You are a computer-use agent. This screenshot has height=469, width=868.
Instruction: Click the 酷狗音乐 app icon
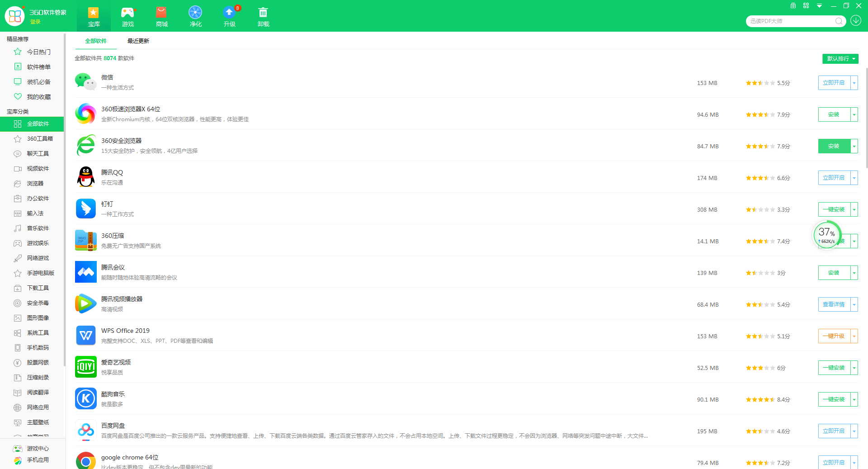pos(85,398)
